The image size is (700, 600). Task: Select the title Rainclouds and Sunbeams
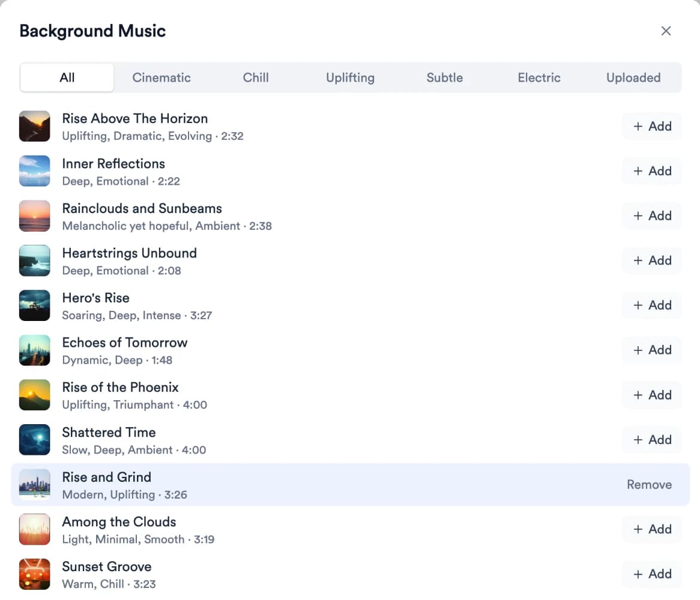tap(142, 208)
